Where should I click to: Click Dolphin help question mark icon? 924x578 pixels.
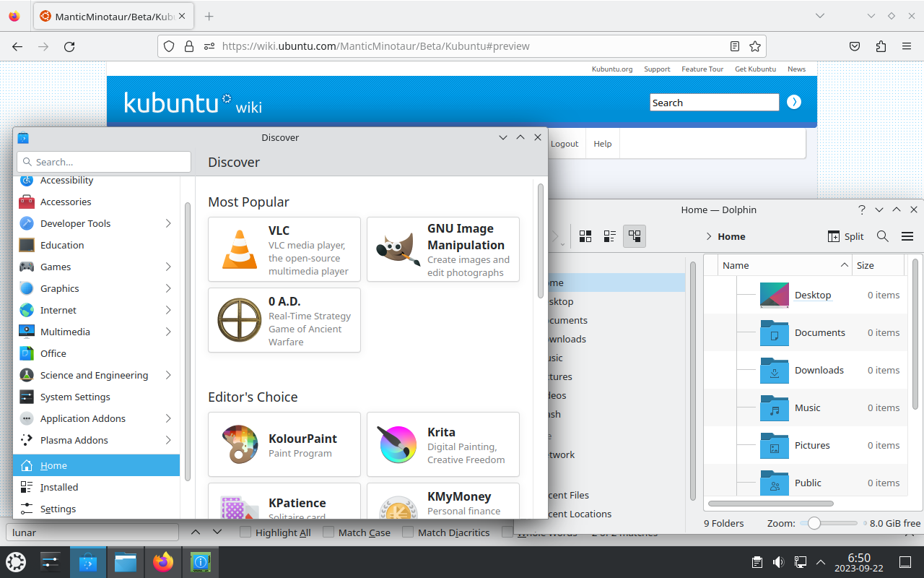(x=861, y=210)
